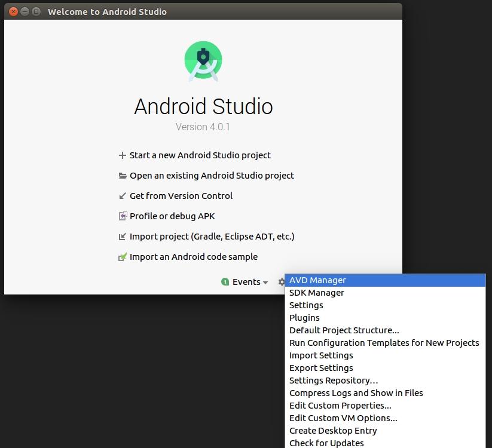This screenshot has width=492, height=448.
Task: Click the green Events notification badge
Action: tap(225, 282)
